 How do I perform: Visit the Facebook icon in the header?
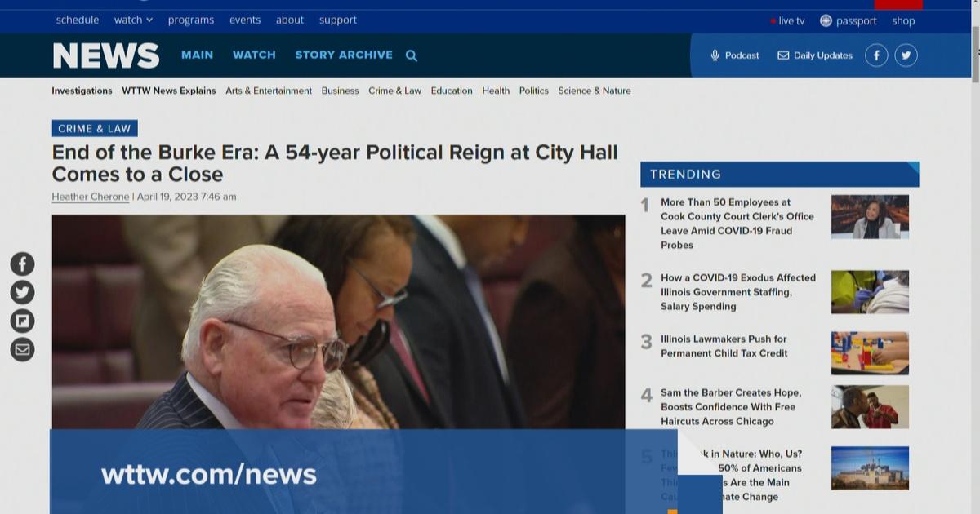tap(876, 55)
